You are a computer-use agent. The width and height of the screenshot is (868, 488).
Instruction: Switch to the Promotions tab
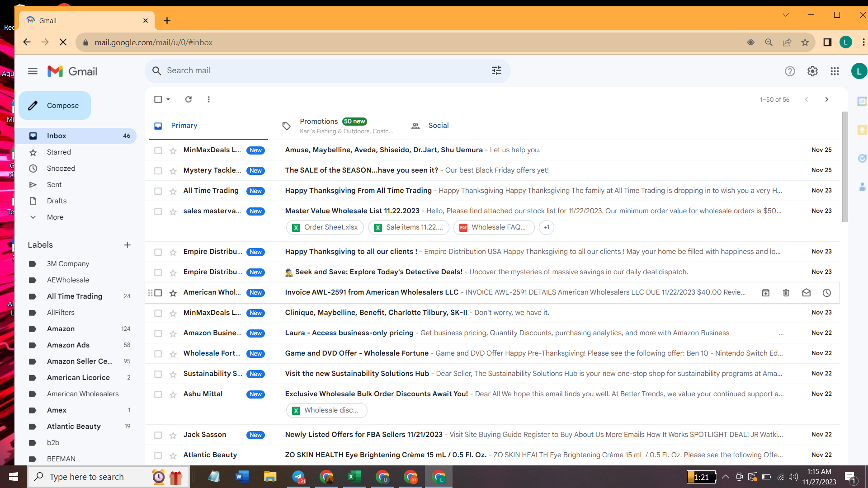pyautogui.click(x=337, y=126)
